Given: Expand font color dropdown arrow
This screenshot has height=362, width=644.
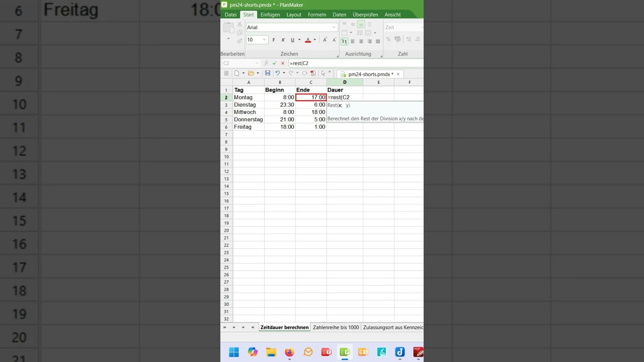Looking at the screenshot, I should [x=315, y=40].
